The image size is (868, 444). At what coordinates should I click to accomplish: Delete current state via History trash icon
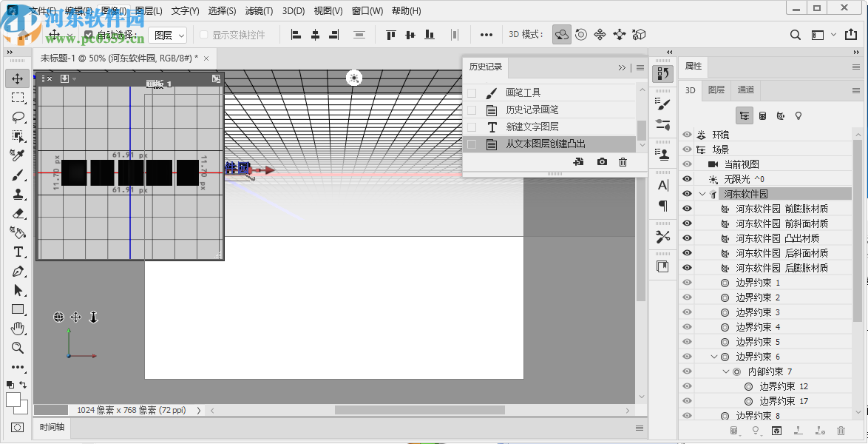pyautogui.click(x=623, y=161)
